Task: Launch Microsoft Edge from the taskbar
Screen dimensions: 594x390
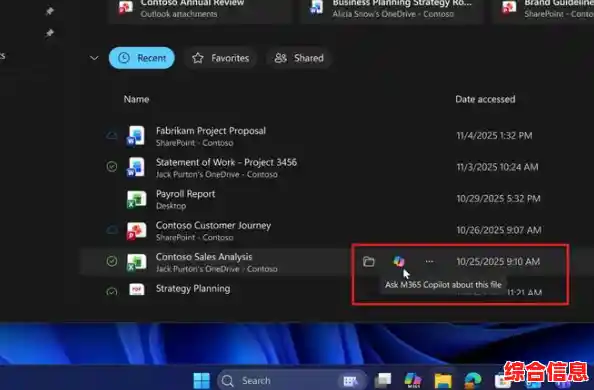Action: [x=473, y=380]
